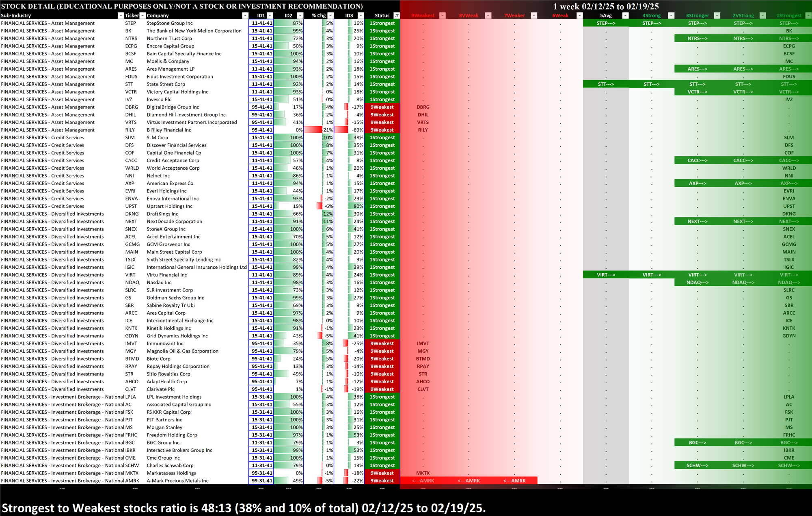This screenshot has width=812, height=516.
Task: Open the 6Weak column filter dropdown
Action: pyautogui.click(x=580, y=15)
